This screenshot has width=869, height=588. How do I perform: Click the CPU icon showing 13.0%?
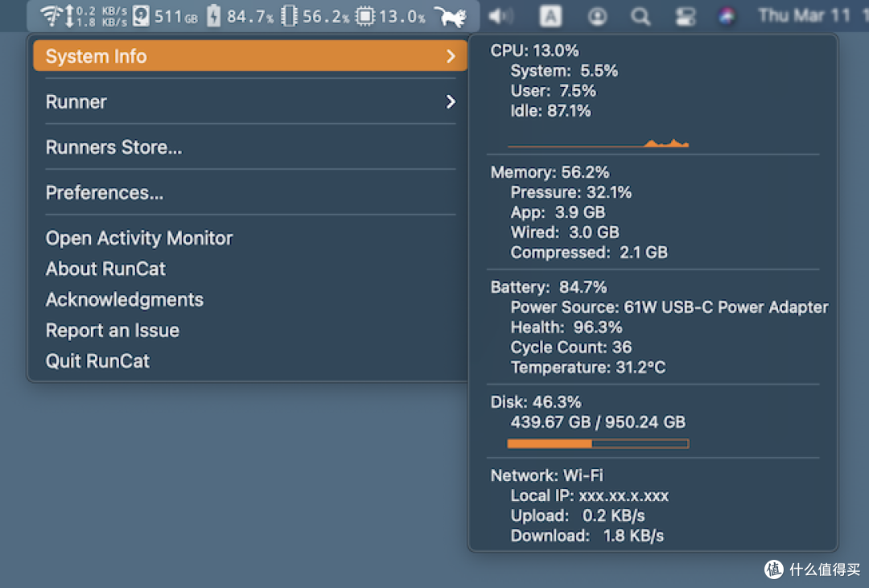(x=365, y=16)
